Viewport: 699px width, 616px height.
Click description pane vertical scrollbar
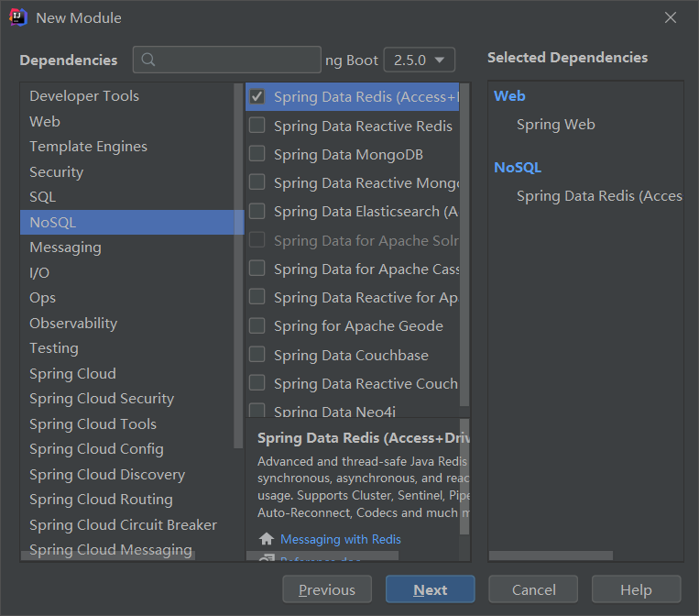coord(464,477)
